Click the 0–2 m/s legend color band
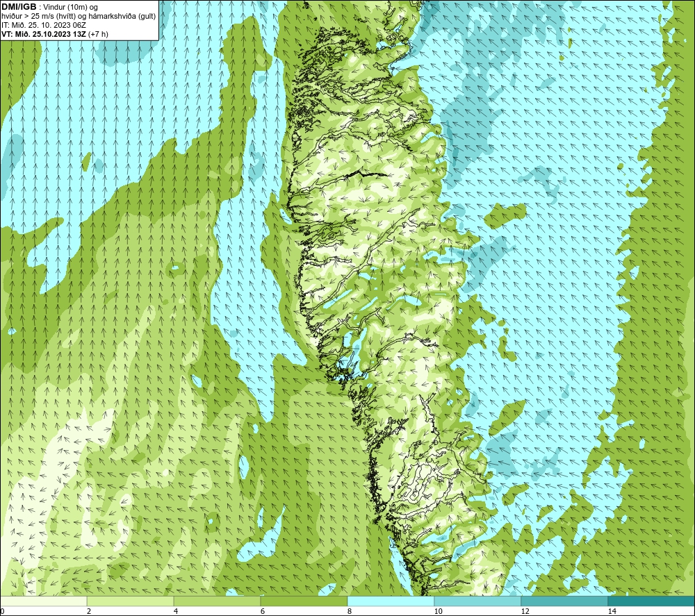The width and height of the screenshot is (695, 616). click(x=43, y=601)
